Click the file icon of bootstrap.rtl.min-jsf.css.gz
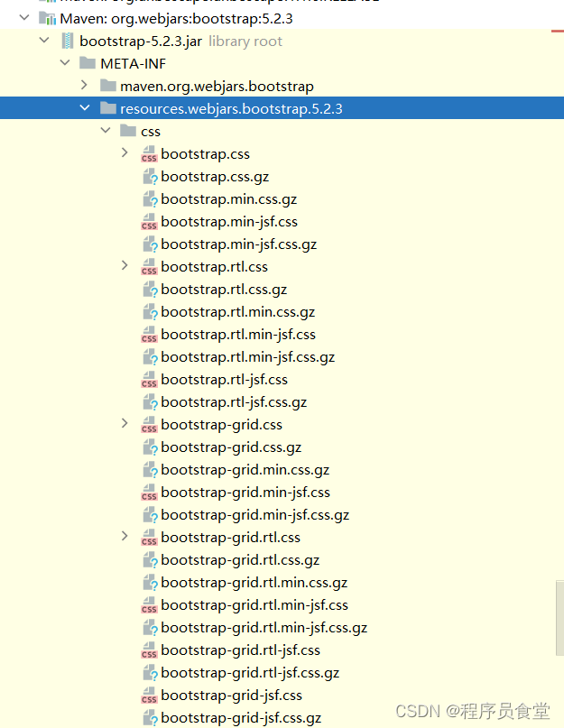The image size is (564, 728). click(150, 357)
